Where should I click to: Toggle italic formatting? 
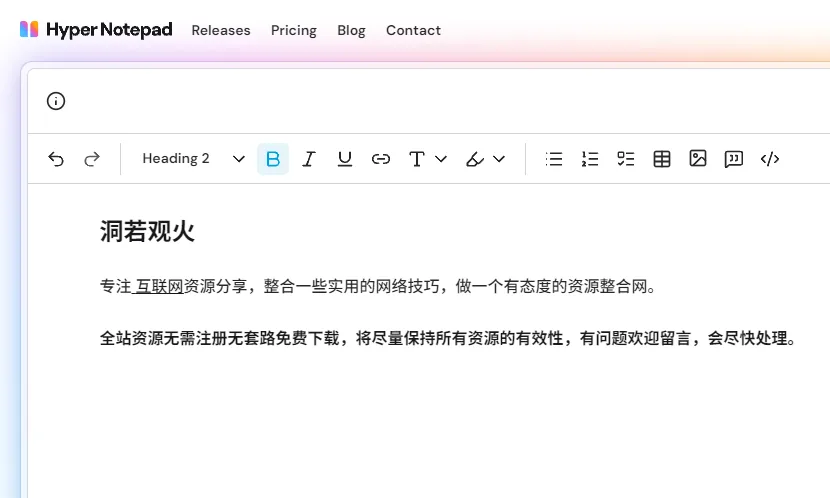tap(309, 159)
